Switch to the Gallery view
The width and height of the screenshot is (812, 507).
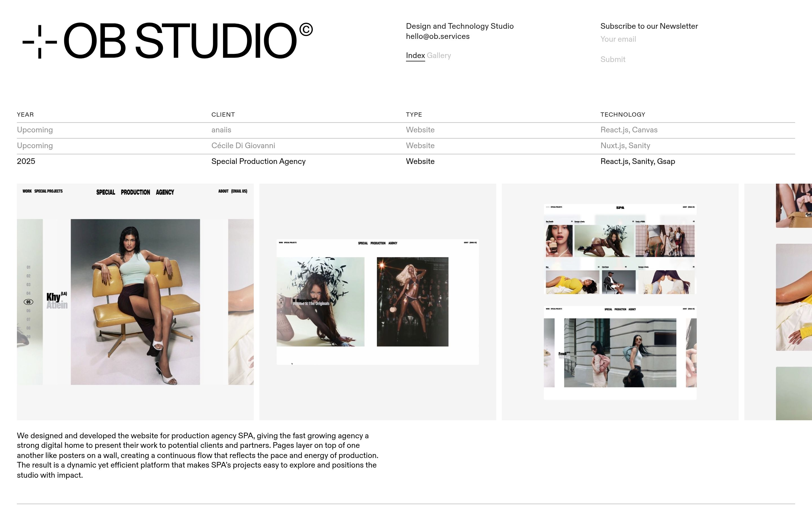[x=438, y=55]
